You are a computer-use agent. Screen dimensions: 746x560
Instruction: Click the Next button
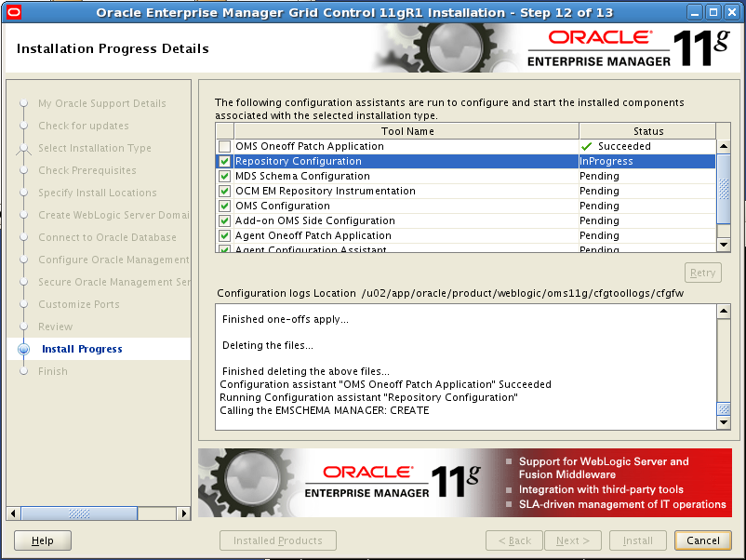(x=573, y=540)
